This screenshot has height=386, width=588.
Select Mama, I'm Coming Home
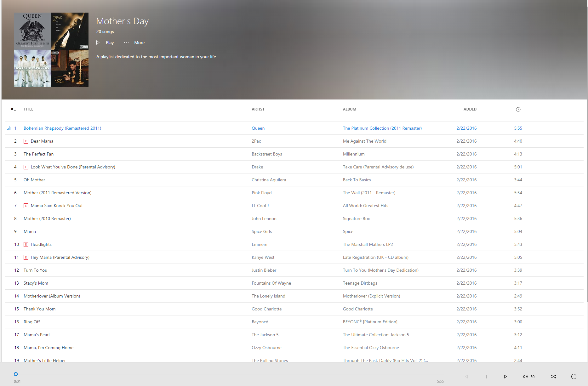click(x=49, y=348)
